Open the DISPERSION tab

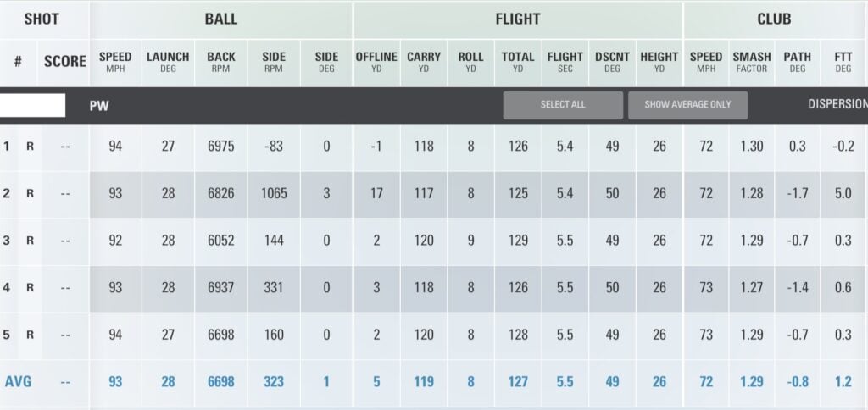[x=837, y=105]
